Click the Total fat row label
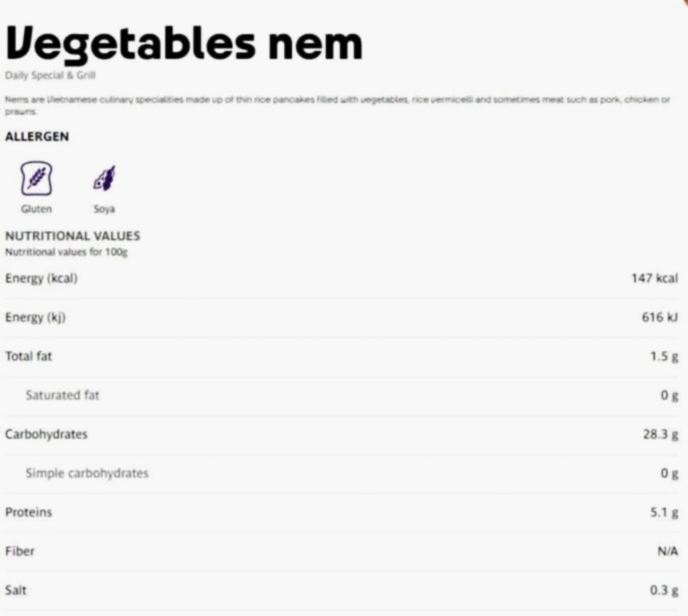The width and height of the screenshot is (688, 616). [x=28, y=356]
